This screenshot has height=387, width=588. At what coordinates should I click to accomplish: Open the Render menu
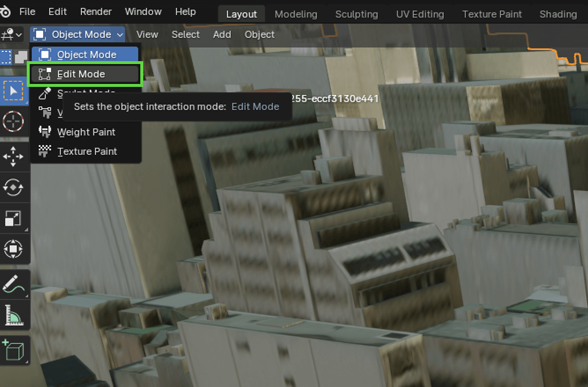pos(96,11)
